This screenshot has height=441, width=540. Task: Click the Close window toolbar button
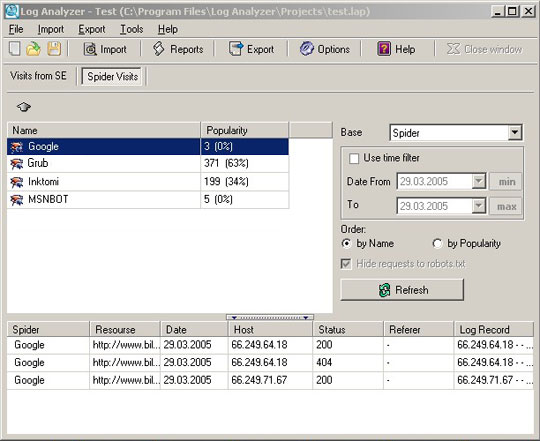click(x=485, y=49)
